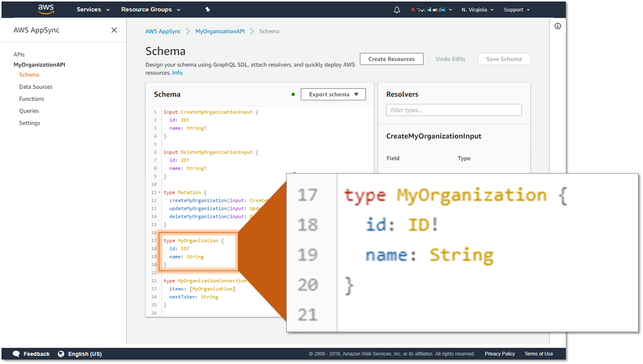Viewport: 643px width, 364px height.
Task: Click the AWS home logo
Action: coord(46,9)
